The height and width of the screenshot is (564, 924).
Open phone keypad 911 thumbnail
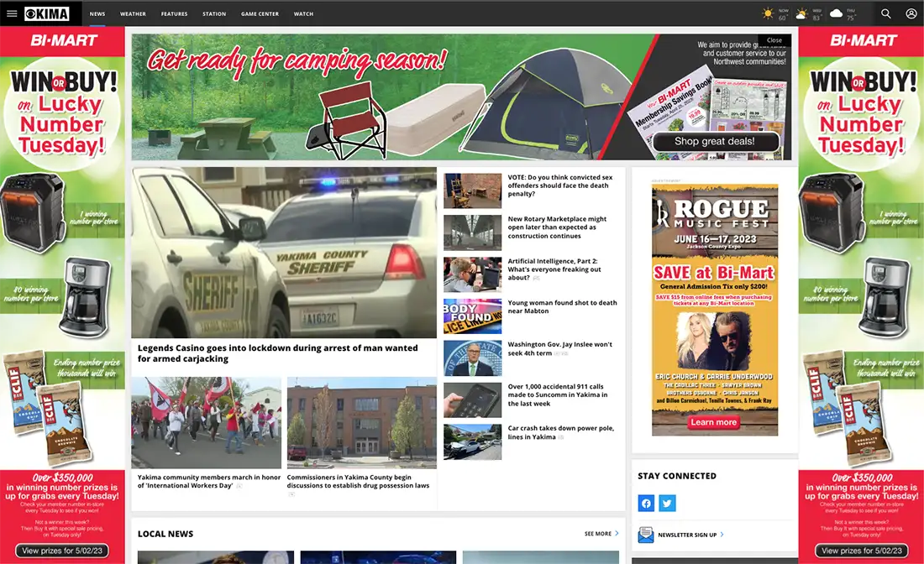(x=473, y=400)
